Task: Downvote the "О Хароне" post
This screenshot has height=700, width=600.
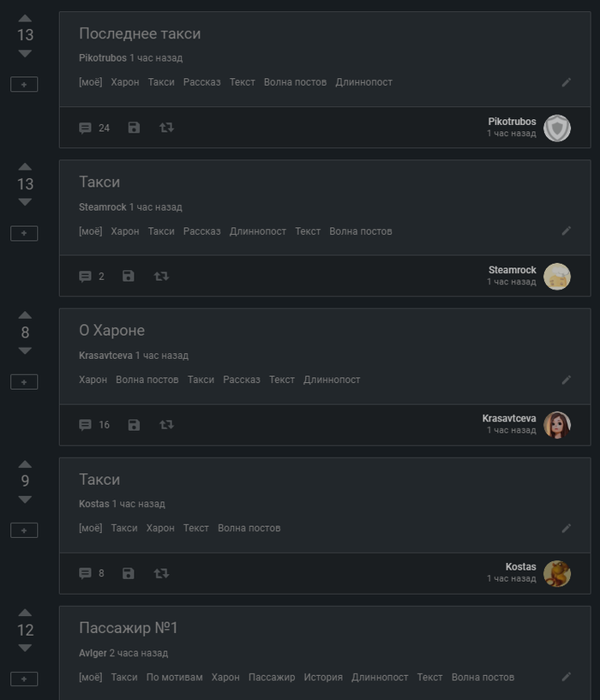Action: 25,351
